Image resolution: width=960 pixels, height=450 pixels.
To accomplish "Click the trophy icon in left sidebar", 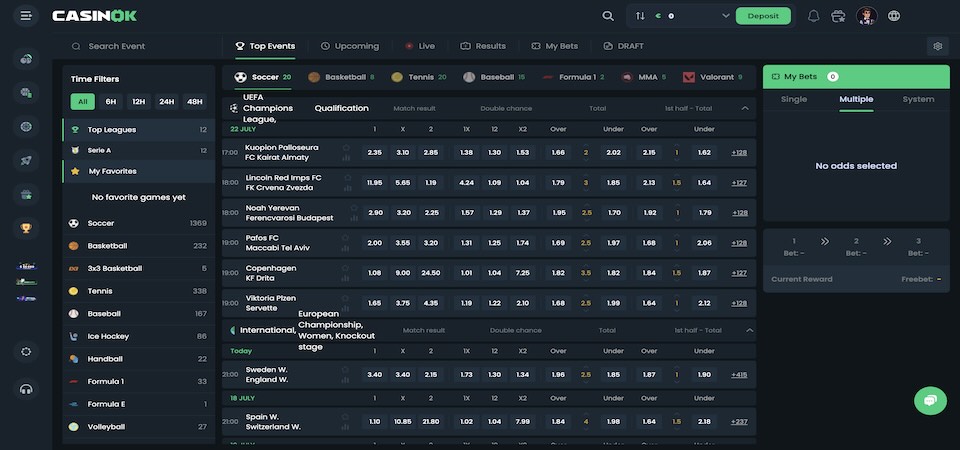I will (26, 228).
